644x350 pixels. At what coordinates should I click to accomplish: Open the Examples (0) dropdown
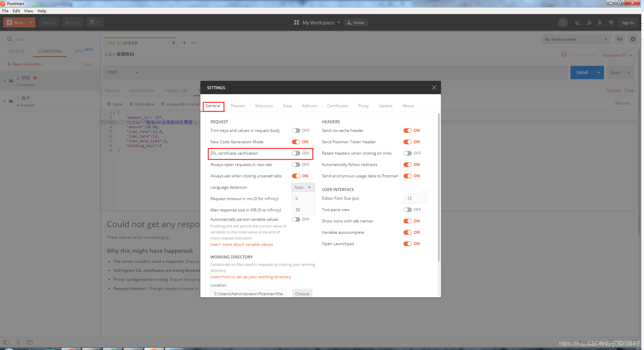pyautogui.click(x=617, y=55)
